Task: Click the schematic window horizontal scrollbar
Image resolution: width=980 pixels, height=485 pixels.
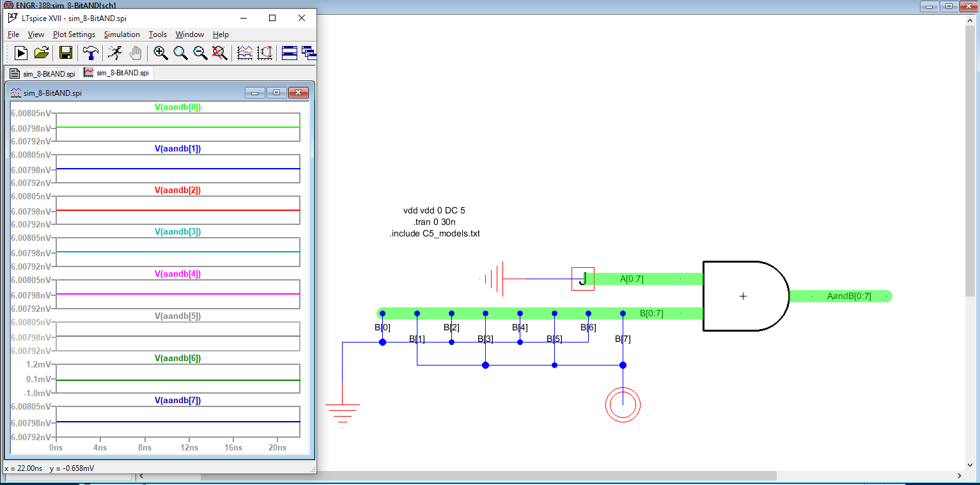Action: coord(488,476)
